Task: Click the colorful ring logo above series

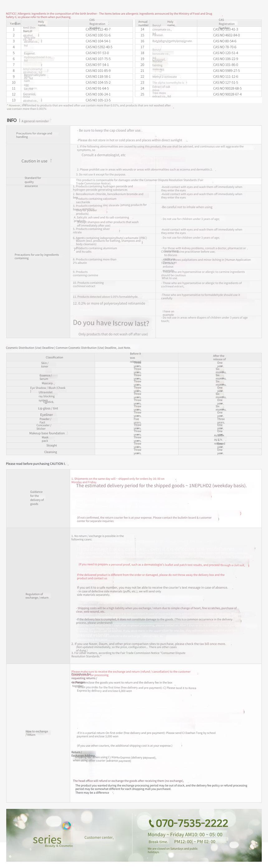Action: click(x=66, y=826)
